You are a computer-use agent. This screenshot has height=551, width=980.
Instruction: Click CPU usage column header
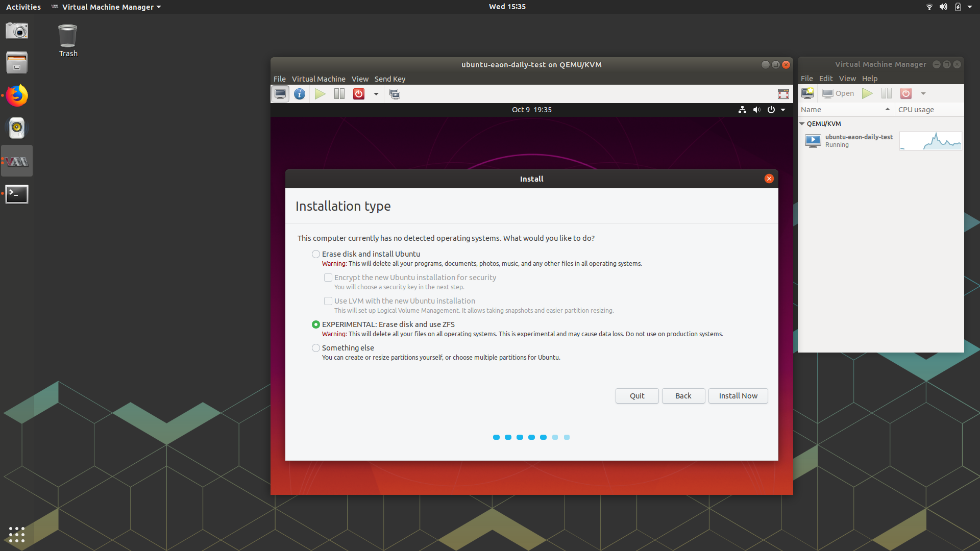pos(929,110)
